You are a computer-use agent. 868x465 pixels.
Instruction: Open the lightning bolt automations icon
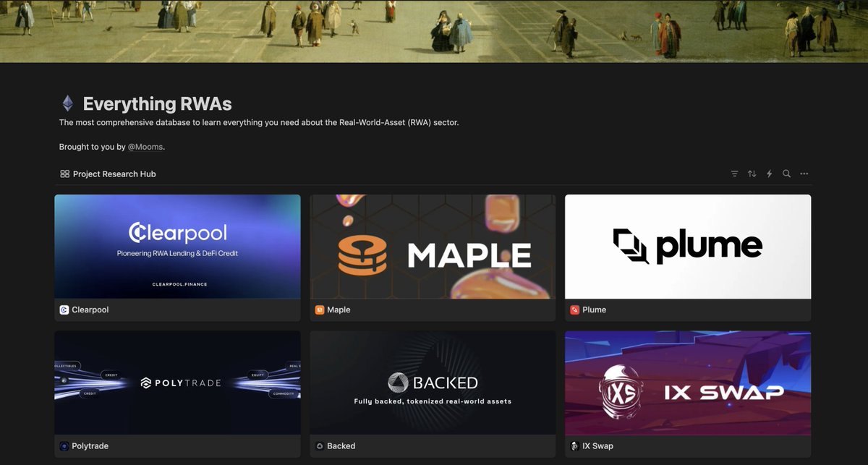[x=769, y=174]
